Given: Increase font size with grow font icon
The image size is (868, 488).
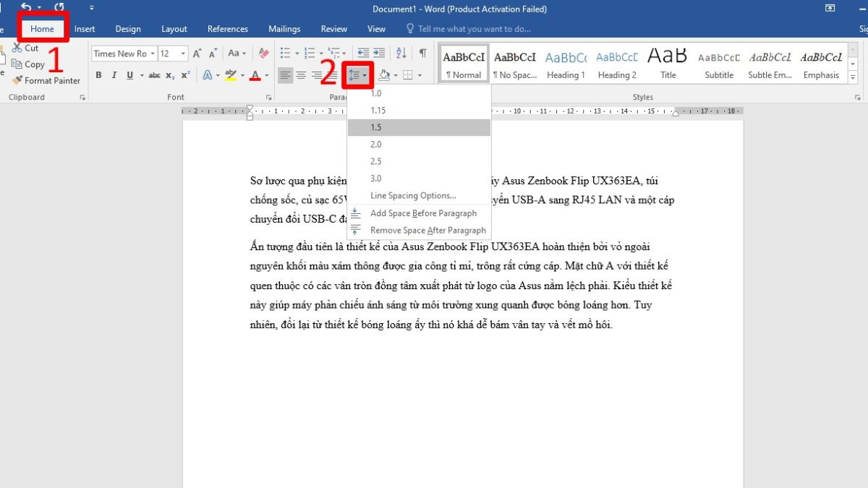Looking at the screenshot, I should pos(197,53).
